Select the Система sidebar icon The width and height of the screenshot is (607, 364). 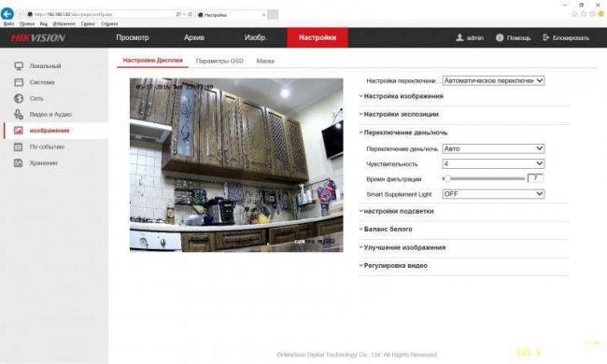(x=19, y=82)
